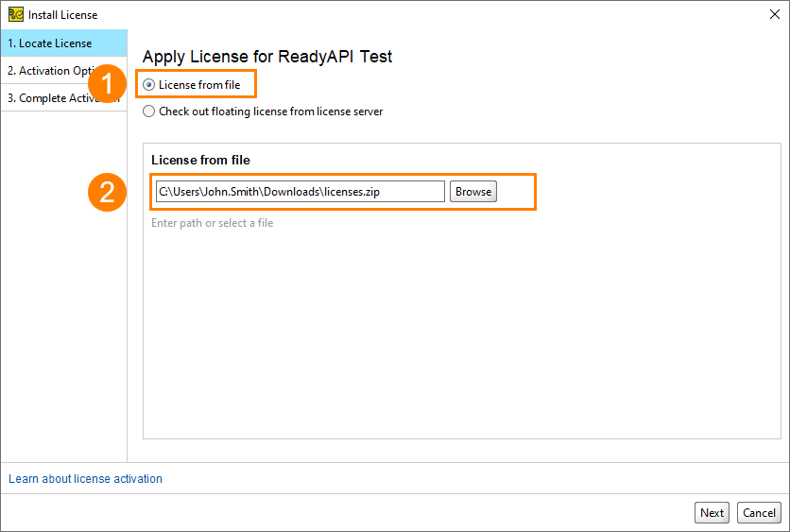The width and height of the screenshot is (790, 532).
Task: Click the Enter path or select a file hint
Action: pos(212,223)
